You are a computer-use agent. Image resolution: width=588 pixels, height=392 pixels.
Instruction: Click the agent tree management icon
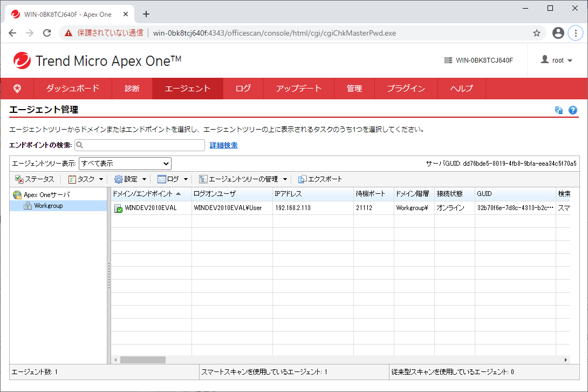[x=203, y=179]
